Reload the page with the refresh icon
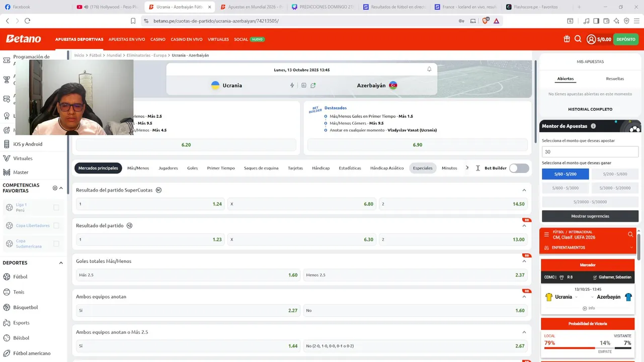Viewport: 644px width, 362px height. pos(27,21)
